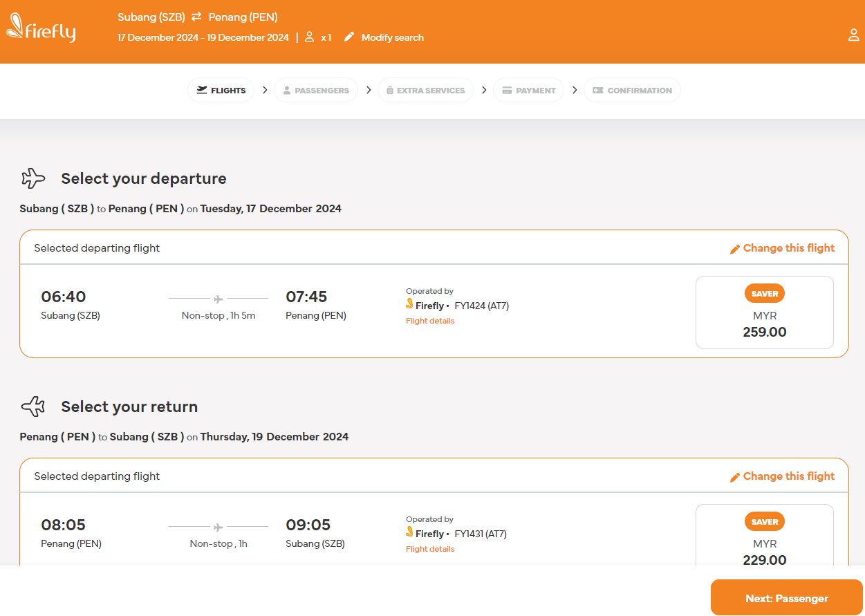The image size is (865, 616).
Task: Select the Passengers step tab
Action: click(316, 91)
